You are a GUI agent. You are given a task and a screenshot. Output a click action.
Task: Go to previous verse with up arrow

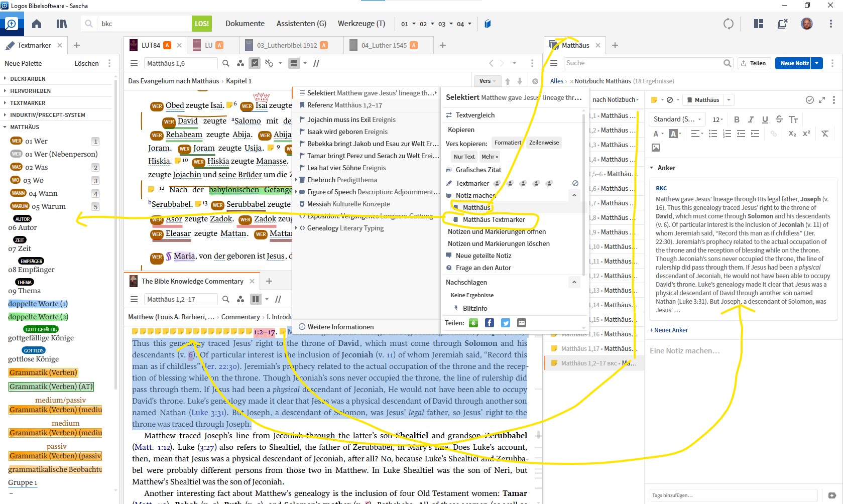(508, 81)
